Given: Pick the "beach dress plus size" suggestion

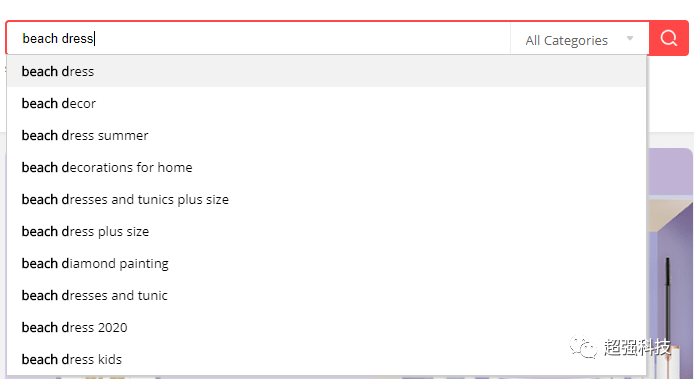Looking at the screenshot, I should [326, 231].
